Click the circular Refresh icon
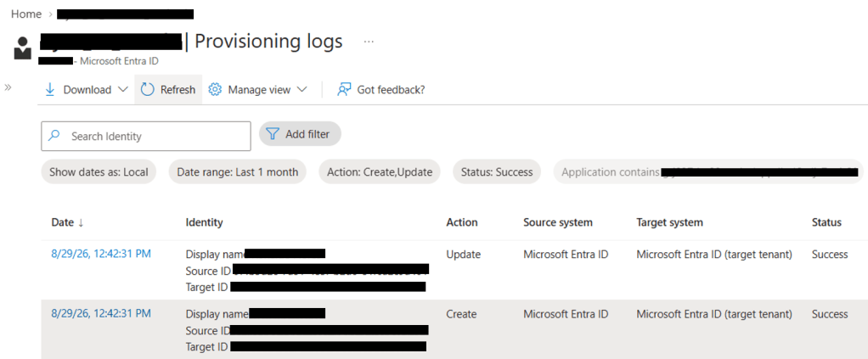The height and width of the screenshot is (359, 868). tap(147, 90)
